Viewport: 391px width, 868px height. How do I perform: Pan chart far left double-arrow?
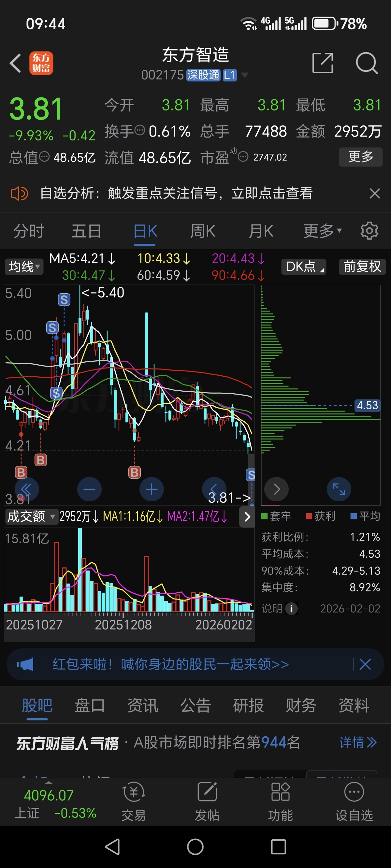[x=27, y=489]
